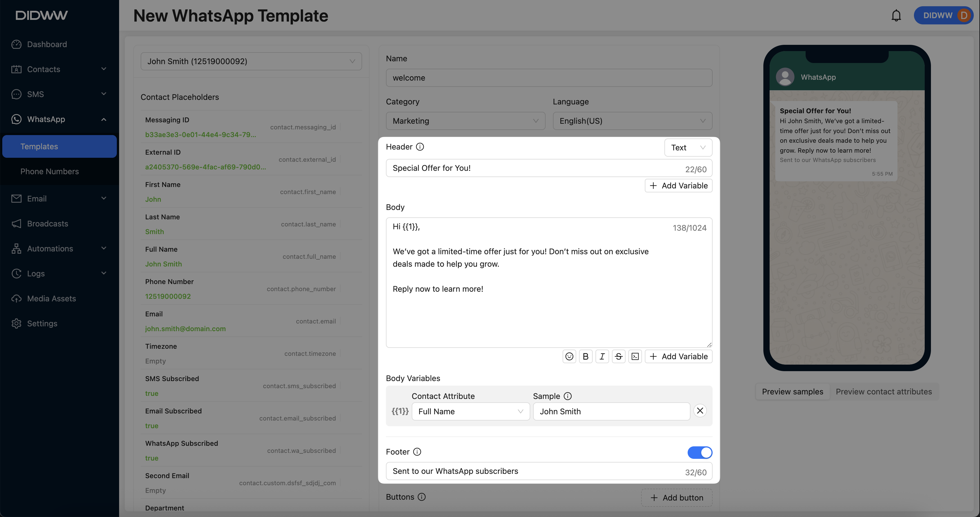Switch to Preview samples tab
This screenshot has width=980, height=517.
tap(793, 391)
